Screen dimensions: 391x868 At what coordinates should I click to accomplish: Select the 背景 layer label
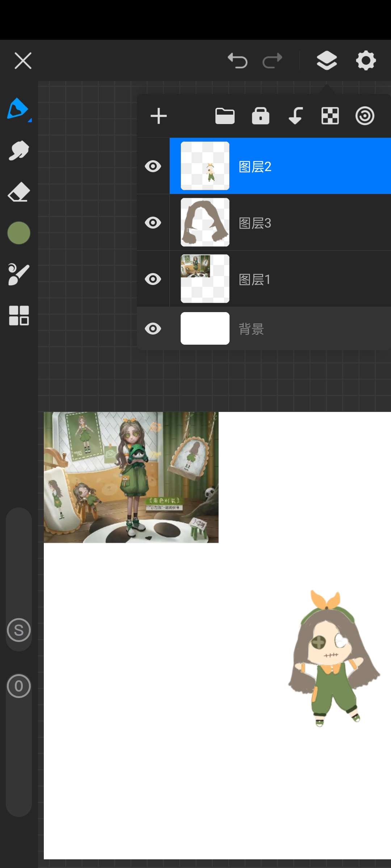pos(251,329)
